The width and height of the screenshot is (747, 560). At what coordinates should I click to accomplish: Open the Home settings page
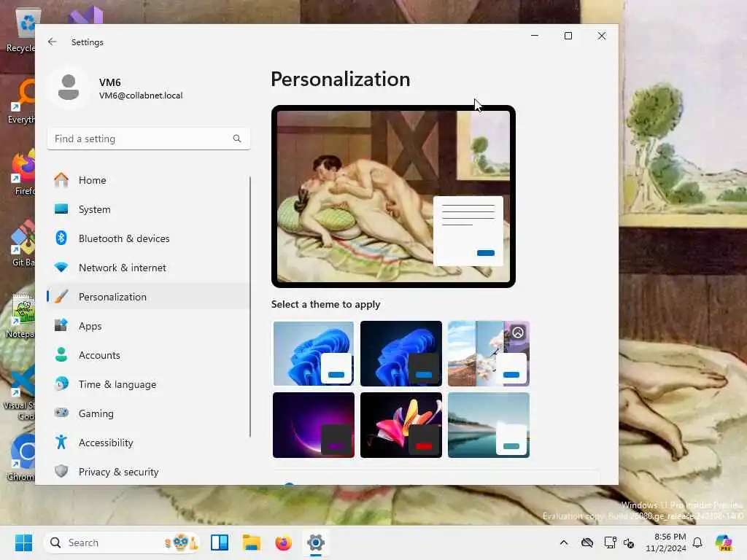click(149, 180)
